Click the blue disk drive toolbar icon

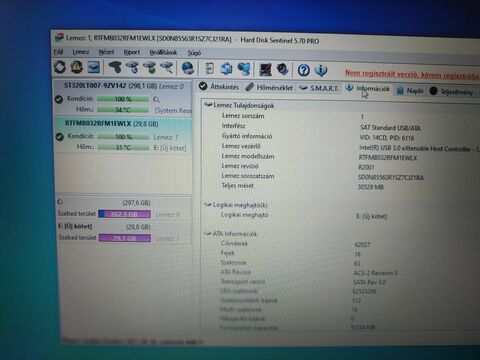pos(94,68)
